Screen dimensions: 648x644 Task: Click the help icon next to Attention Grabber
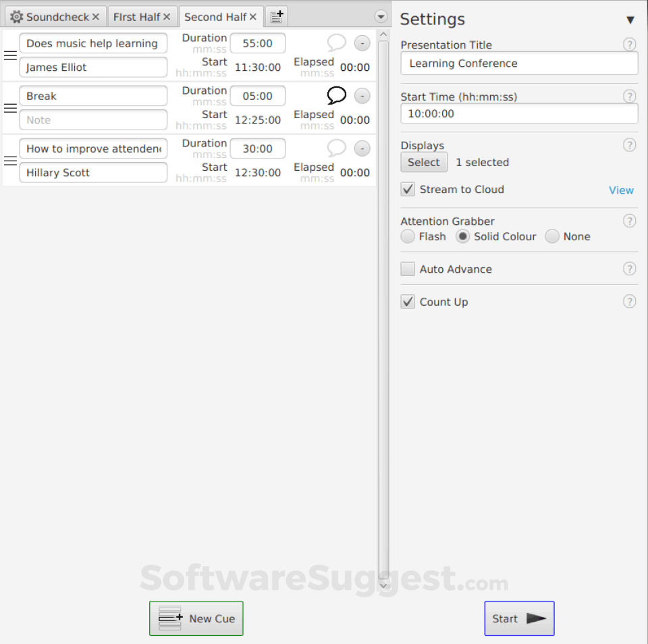[x=629, y=221]
